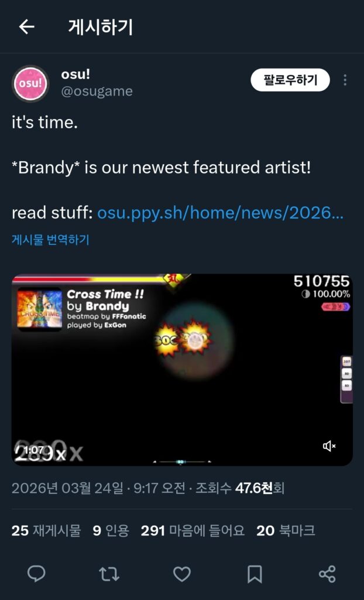364x600 pixels.
Task: Tap the video's leaderboard side panel
Action: pos(346,379)
